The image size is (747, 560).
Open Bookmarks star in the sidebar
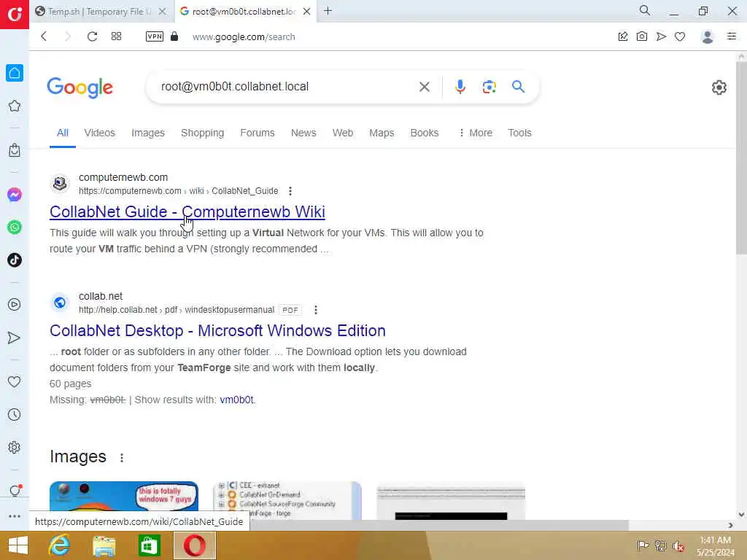pos(15,106)
